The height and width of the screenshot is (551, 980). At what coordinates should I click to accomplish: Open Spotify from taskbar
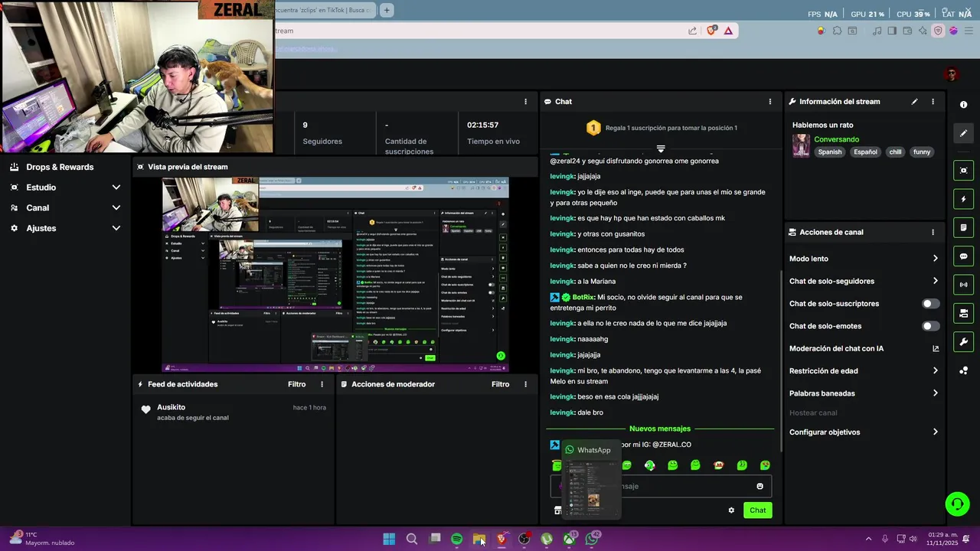point(457,539)
